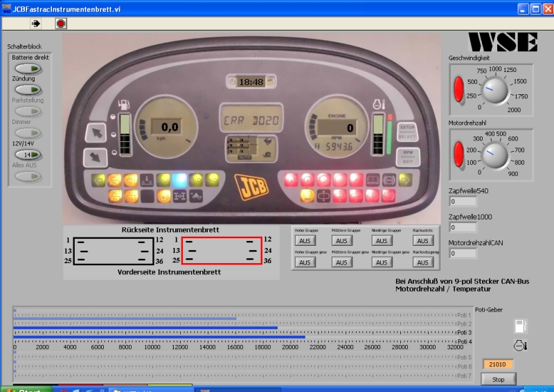Image resolution: width=554 pixels, height=392 pixels.
Task: Click the dashboard coolant temperature symbol
Action: [x=379, y=105]
